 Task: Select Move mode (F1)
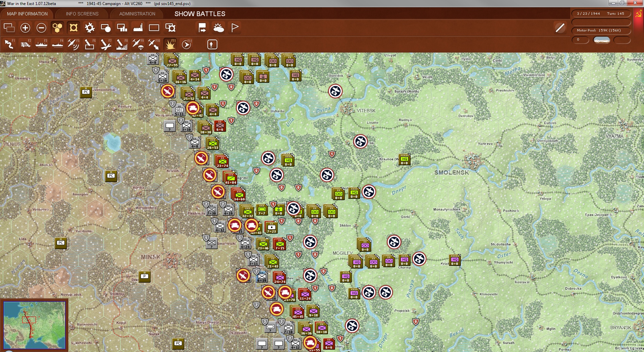(x=9, y=44)
